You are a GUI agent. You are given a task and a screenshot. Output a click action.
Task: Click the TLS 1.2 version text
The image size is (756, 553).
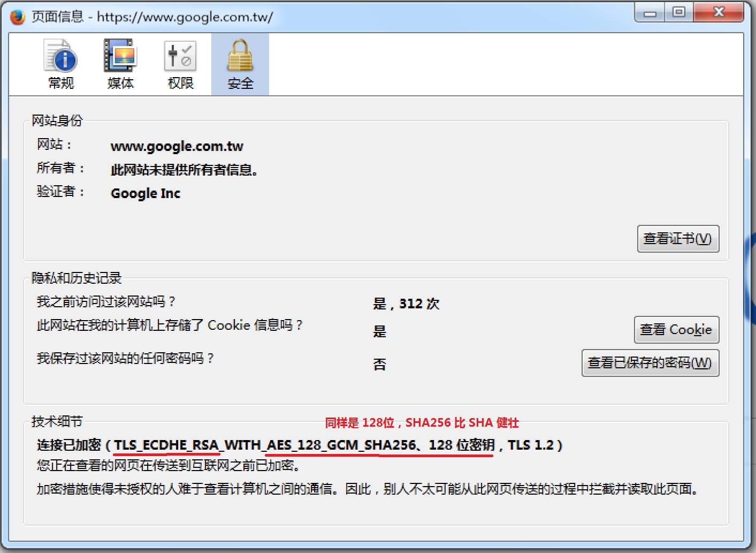[x=531, y=445]
